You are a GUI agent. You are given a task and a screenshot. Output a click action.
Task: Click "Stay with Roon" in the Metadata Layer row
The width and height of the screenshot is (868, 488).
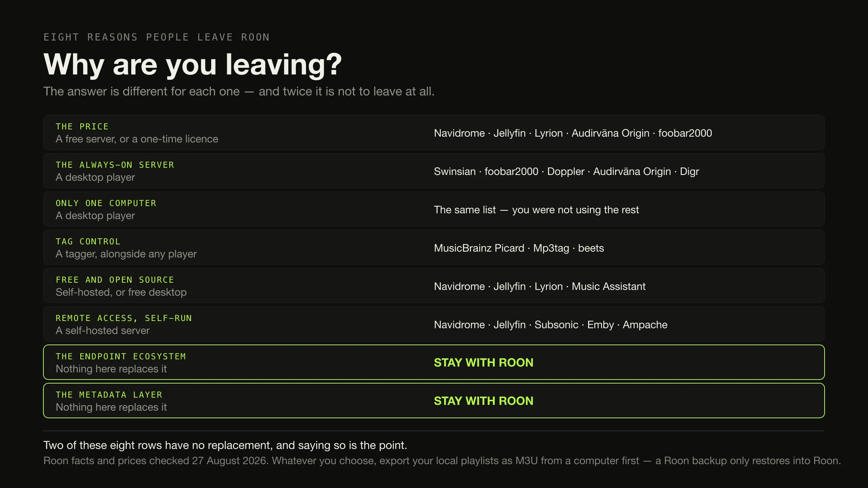coord(484,401)
